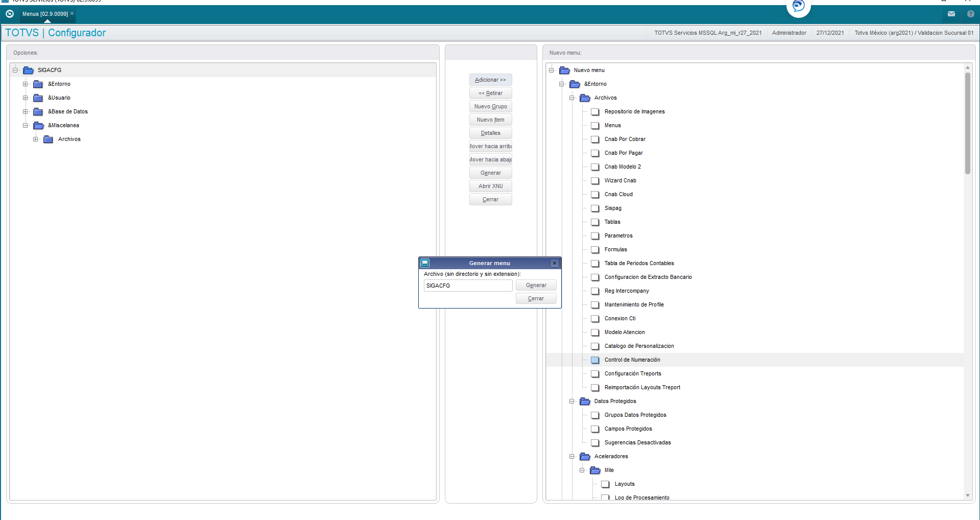Click the Nuevo Grupo button
The image size is (980, 520).
pos(490,106)
